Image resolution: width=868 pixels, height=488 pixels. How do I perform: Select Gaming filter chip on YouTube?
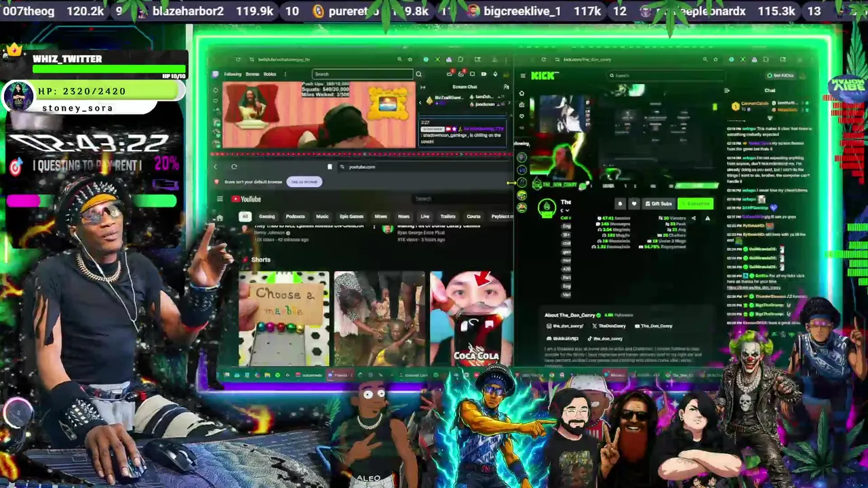(x=267, y=216)
